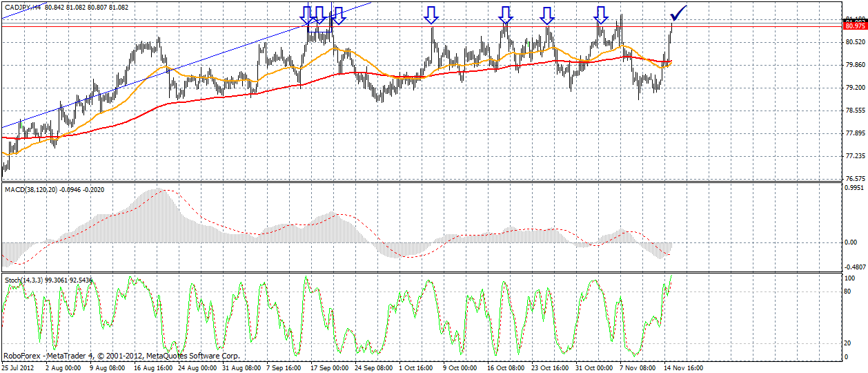Click the 17 Sep 00:00 time label
This screenshot has width=868, height=373.
pos(330,368)
